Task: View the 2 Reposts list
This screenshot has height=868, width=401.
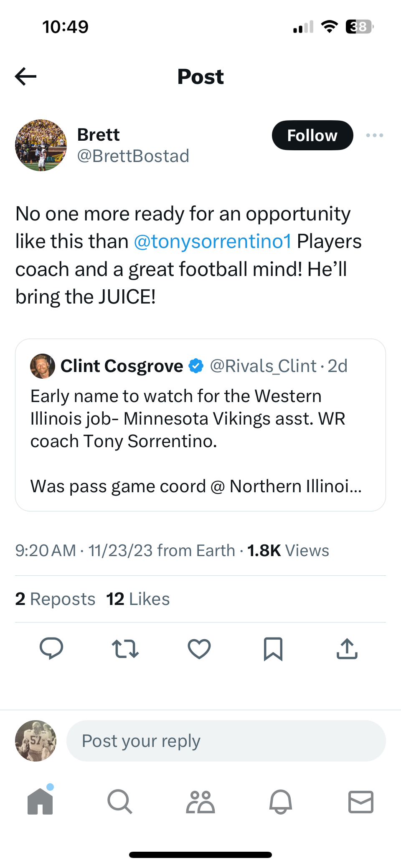Action: pos(55,599)
